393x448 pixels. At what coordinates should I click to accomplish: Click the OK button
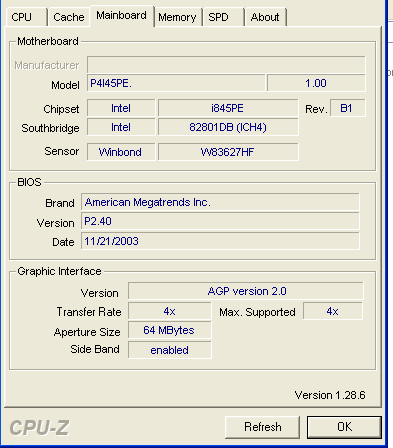point(344,427)
